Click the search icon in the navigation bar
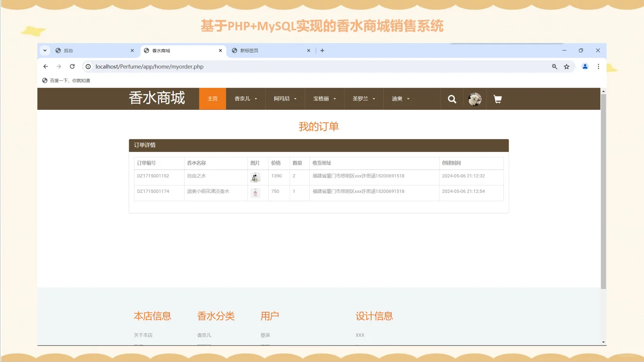Image resolution: width=644 pixels, height=362 pixels. [451, 99]
